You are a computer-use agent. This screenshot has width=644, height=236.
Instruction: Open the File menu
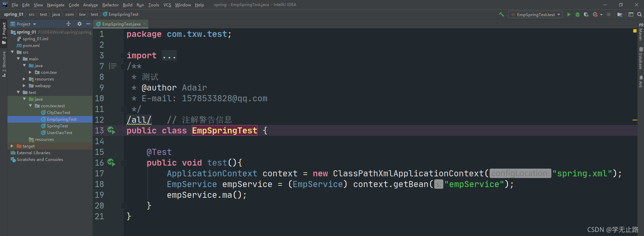tap(15, 5)
